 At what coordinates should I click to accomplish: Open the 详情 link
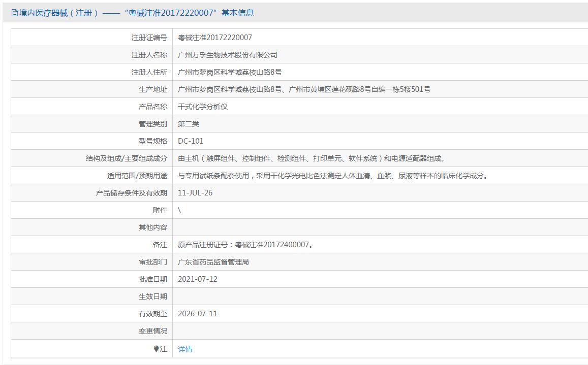point(185,349)
